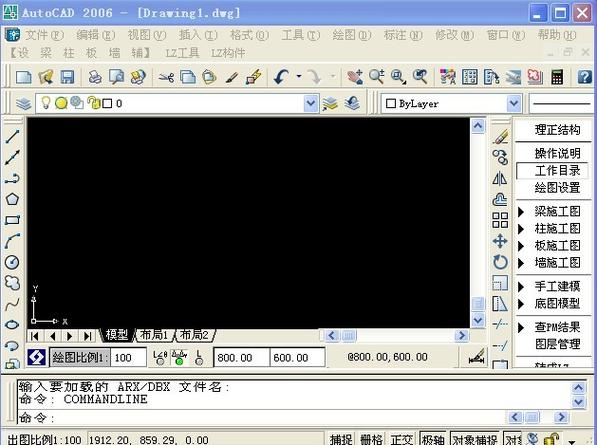Click the Help question mark icon
Viewport: 597px width, 445px height.
[x=584, y=77]
